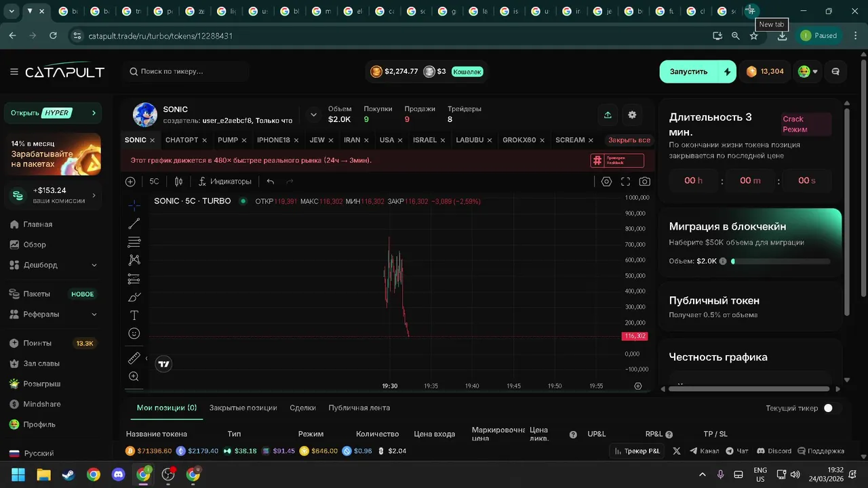
Task: Open the Индикаторы indicators menu
Action: [224, 182]
